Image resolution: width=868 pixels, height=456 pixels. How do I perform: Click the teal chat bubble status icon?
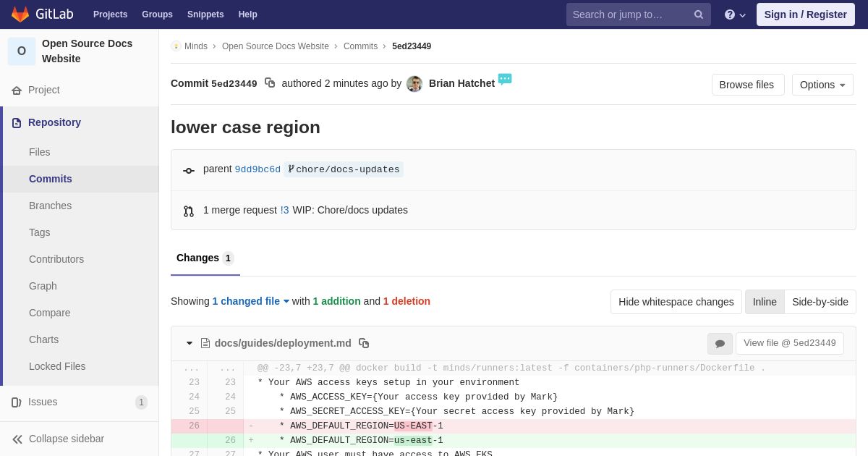click(x=505, y=79)
